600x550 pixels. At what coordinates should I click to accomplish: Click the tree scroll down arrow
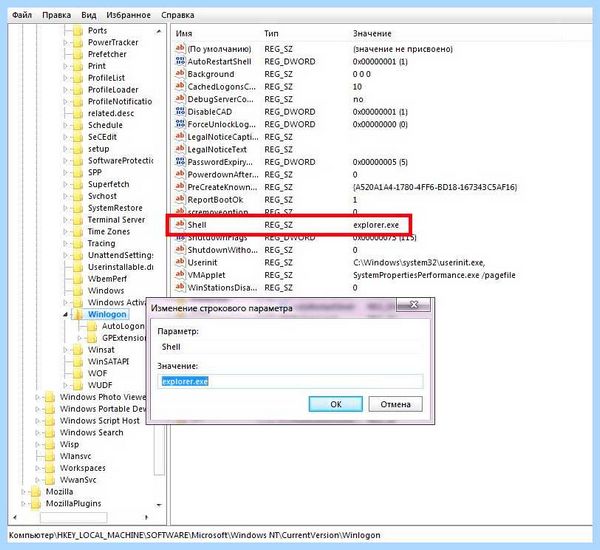(159, 505)
